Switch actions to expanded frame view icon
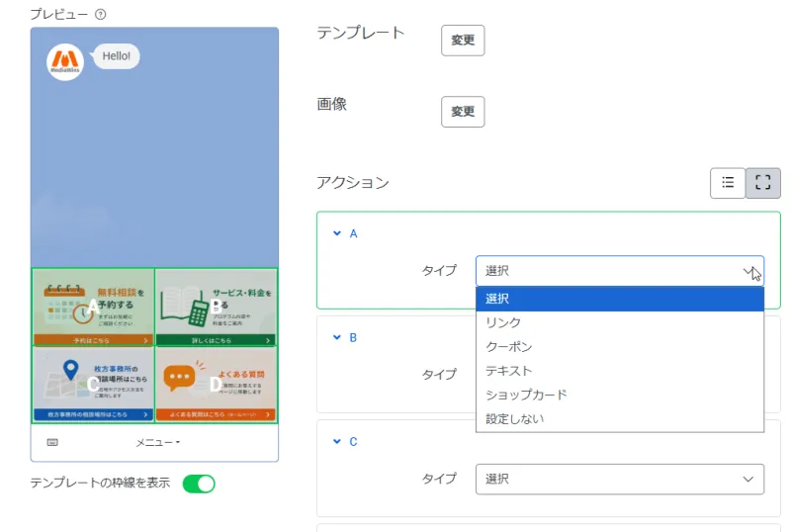Screen dimensions: 791x532 click(x=762, y=183)
